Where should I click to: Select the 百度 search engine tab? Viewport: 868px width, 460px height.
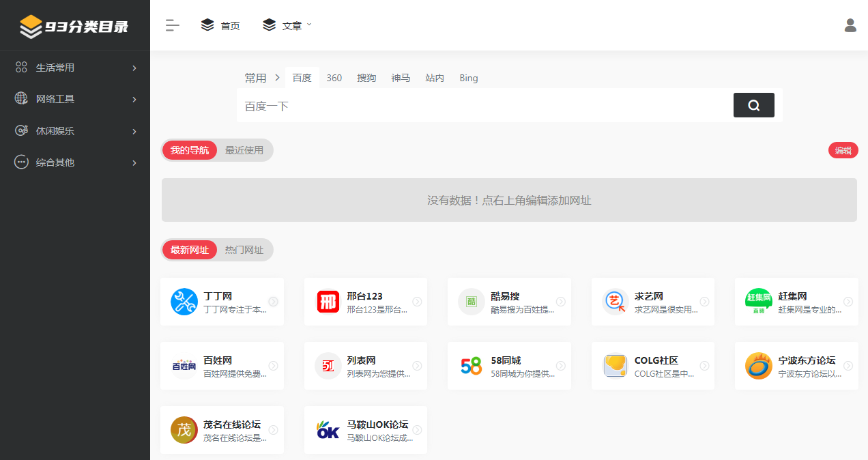302,78
